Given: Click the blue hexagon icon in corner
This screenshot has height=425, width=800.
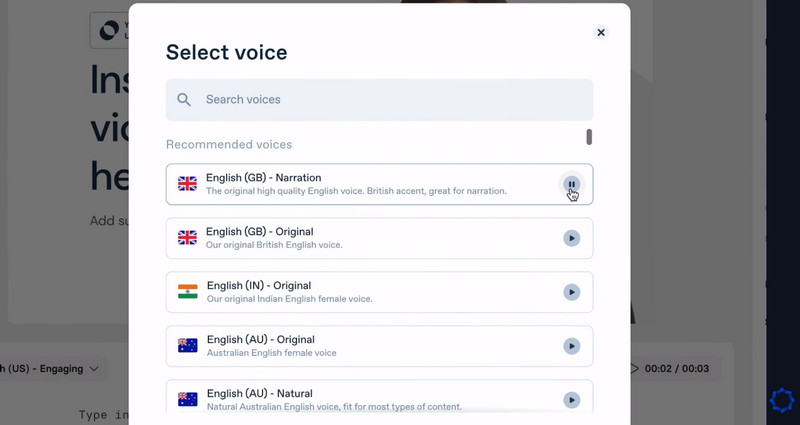Looking at the screenshot, I should (781, 400).
